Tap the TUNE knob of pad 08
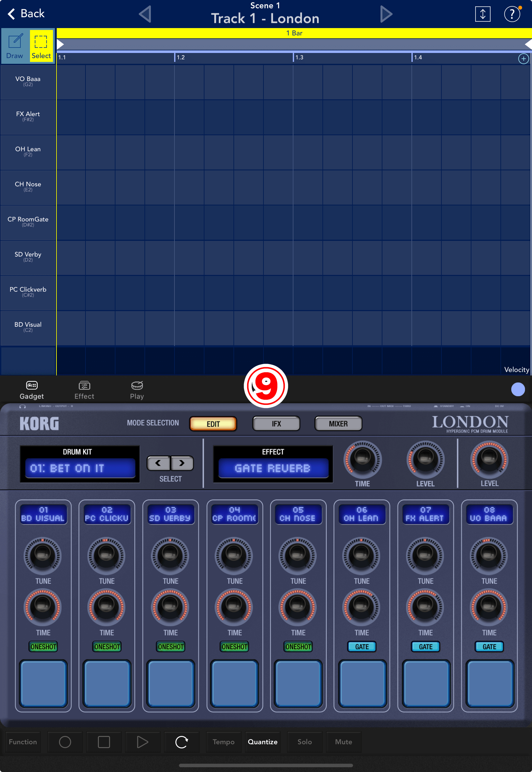The image size is (532, 772). pos(489,556)
